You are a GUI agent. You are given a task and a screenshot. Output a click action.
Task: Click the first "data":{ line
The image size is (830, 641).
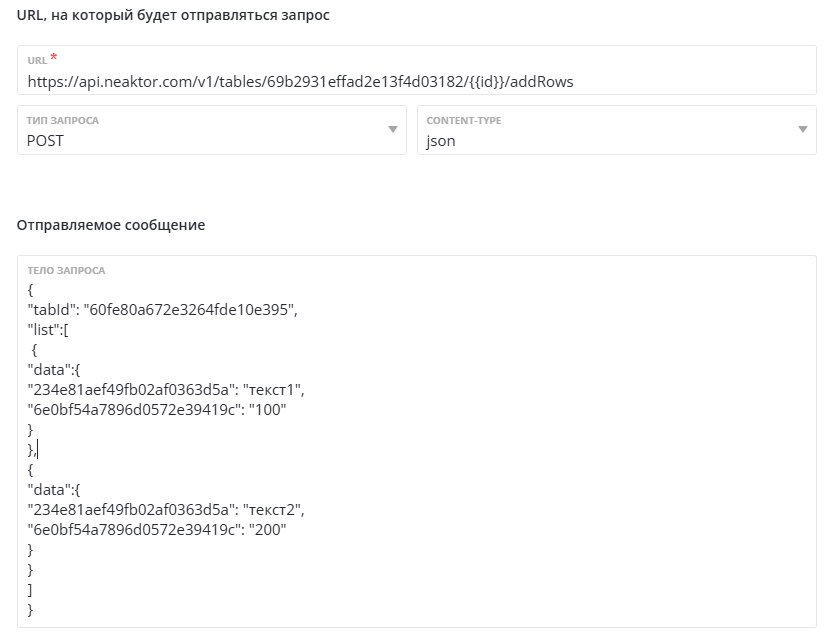54,370
